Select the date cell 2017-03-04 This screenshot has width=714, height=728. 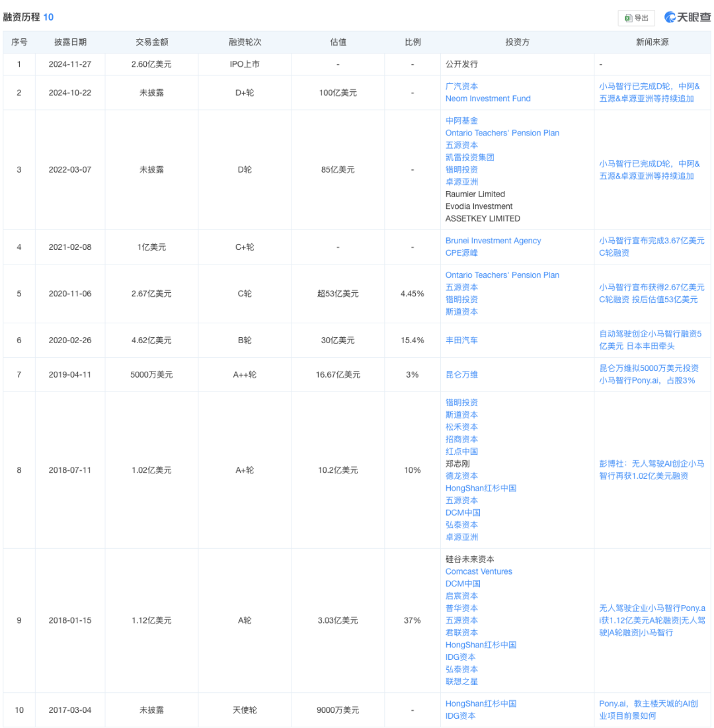pyautogui.click(x=70, y=710)
